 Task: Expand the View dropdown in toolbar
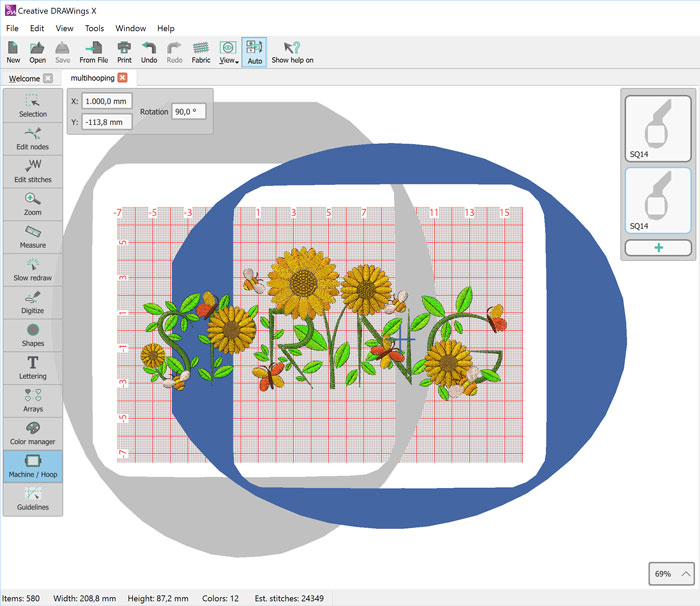(x=228, y=52)
